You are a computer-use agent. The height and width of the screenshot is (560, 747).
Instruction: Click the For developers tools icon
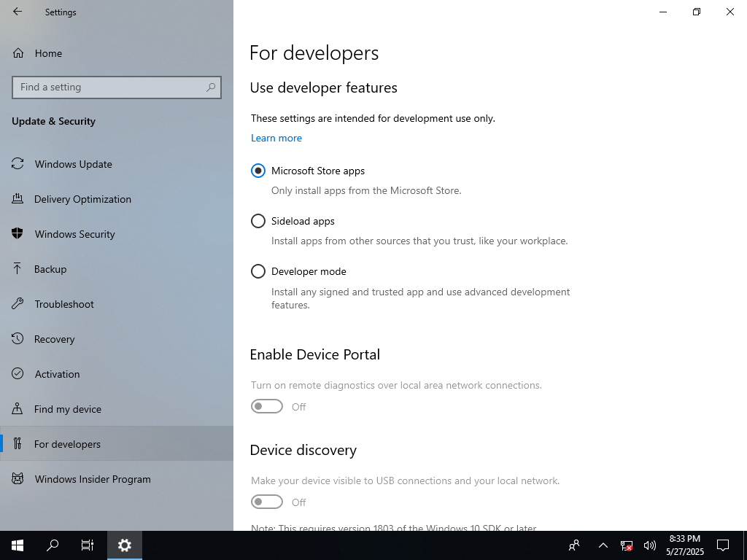(18, 444)
